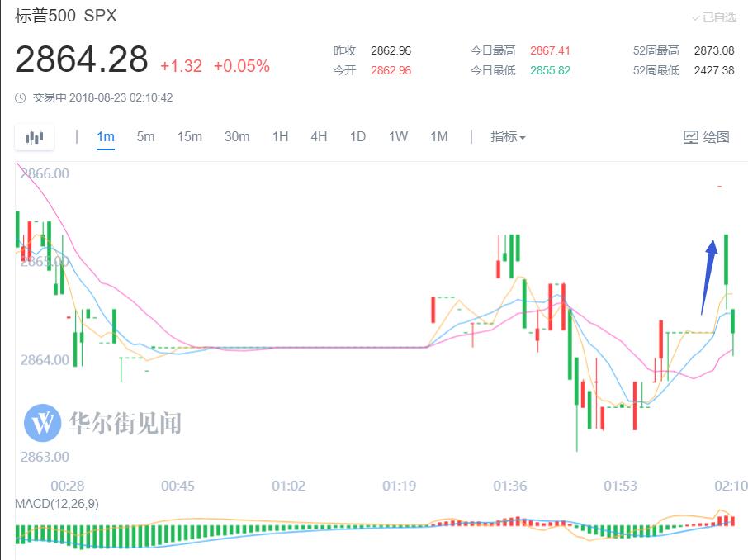748x560 pixels.
Task: Choose the 30m timeframe
Action: click(236, 137)
